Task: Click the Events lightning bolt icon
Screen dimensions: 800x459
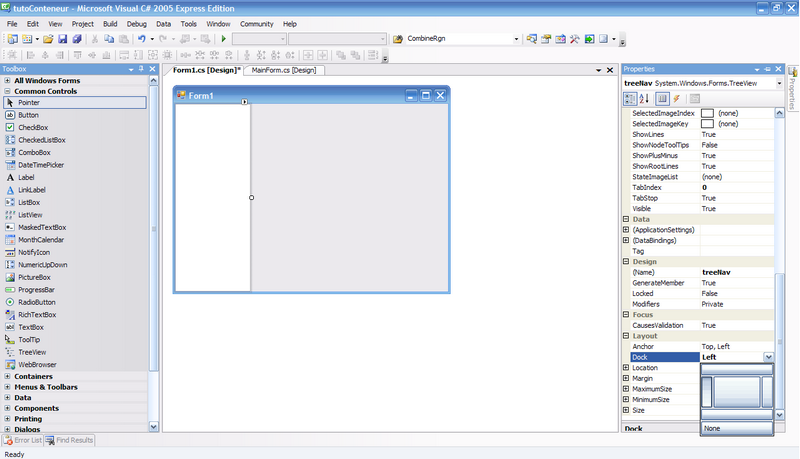Action: 676,98
